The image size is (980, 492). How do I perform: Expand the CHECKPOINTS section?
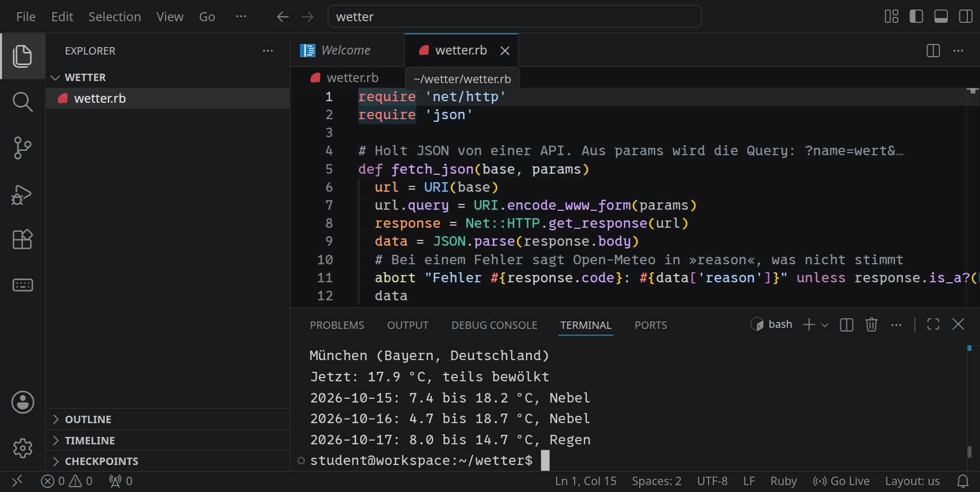pos(167,461)
